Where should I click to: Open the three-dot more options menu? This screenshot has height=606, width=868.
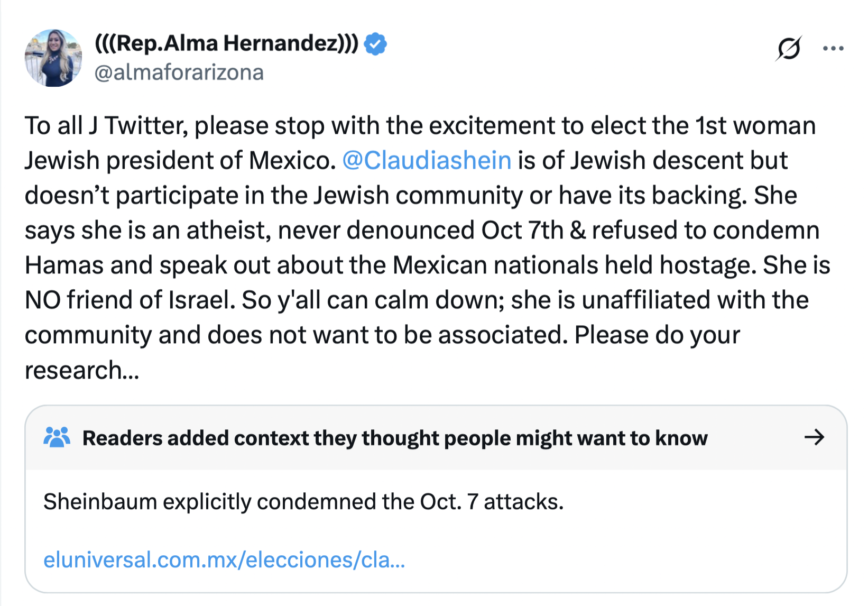833,49
